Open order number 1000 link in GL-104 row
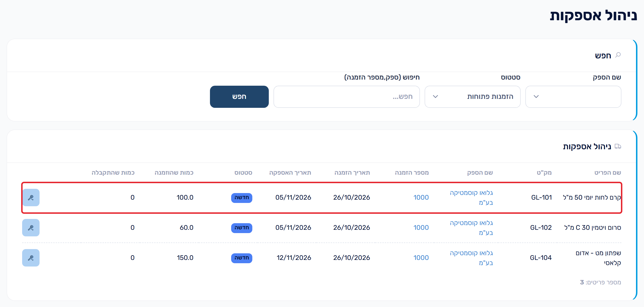 click(421, 258)
